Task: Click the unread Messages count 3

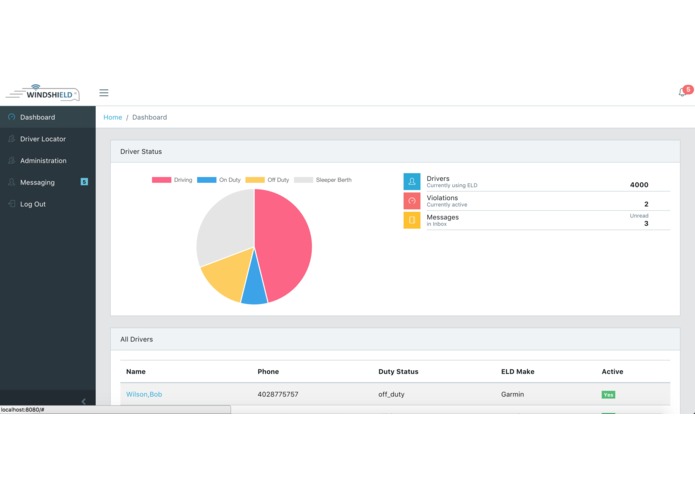Action: click(646, 224)
